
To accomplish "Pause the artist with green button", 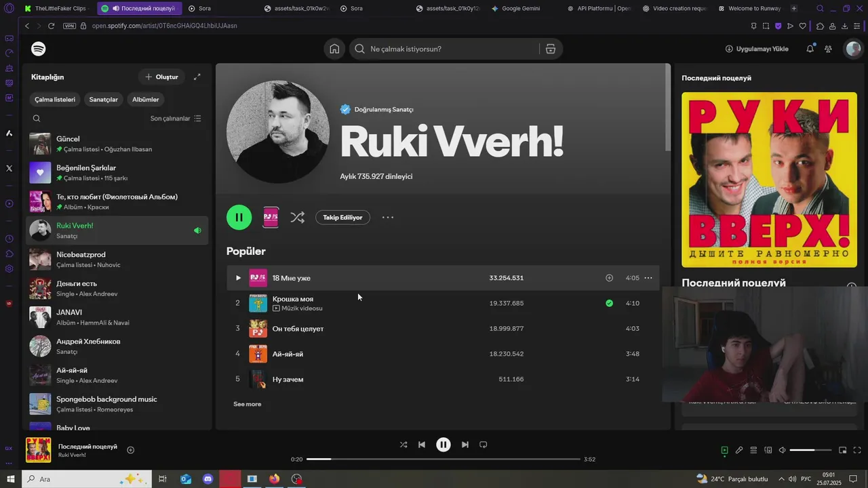I will [239, 218].
